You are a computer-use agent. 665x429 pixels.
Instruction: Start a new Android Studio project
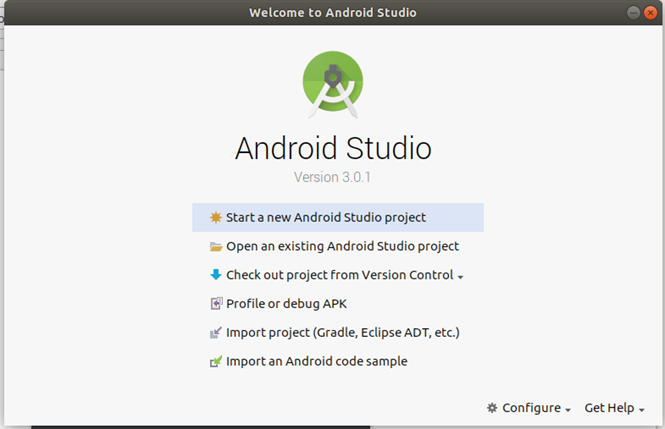(338, 217)
